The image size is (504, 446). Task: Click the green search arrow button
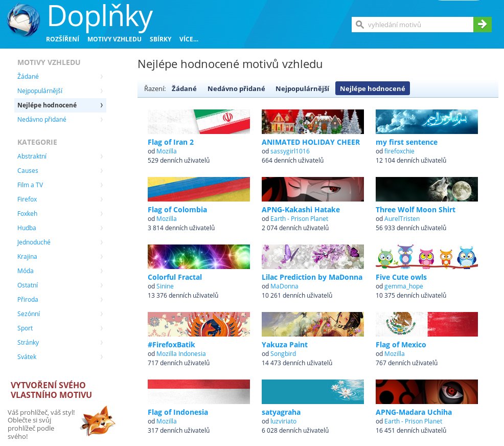point(482,25)
